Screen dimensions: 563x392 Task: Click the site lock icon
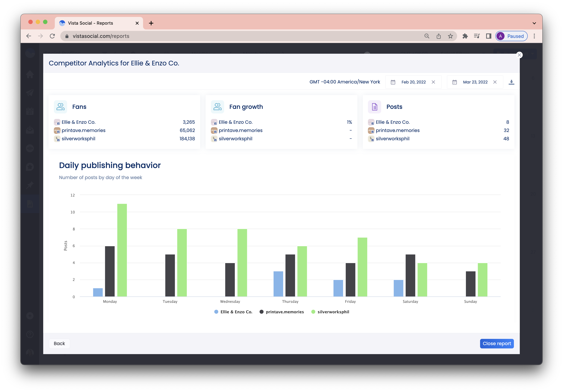point(67,36)
